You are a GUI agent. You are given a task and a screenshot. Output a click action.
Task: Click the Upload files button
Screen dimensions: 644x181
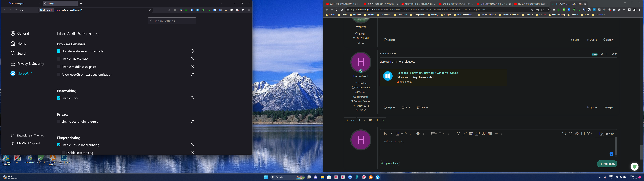tap(390, 163)
